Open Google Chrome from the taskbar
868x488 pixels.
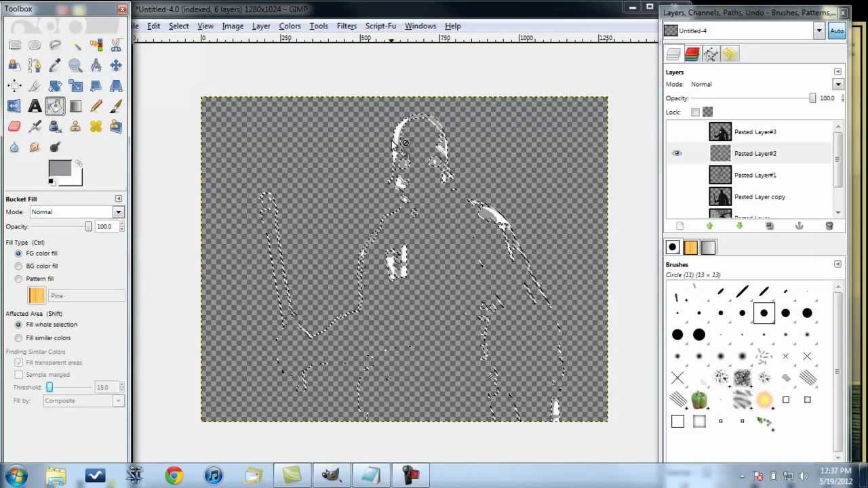click(x=174, y=476)
